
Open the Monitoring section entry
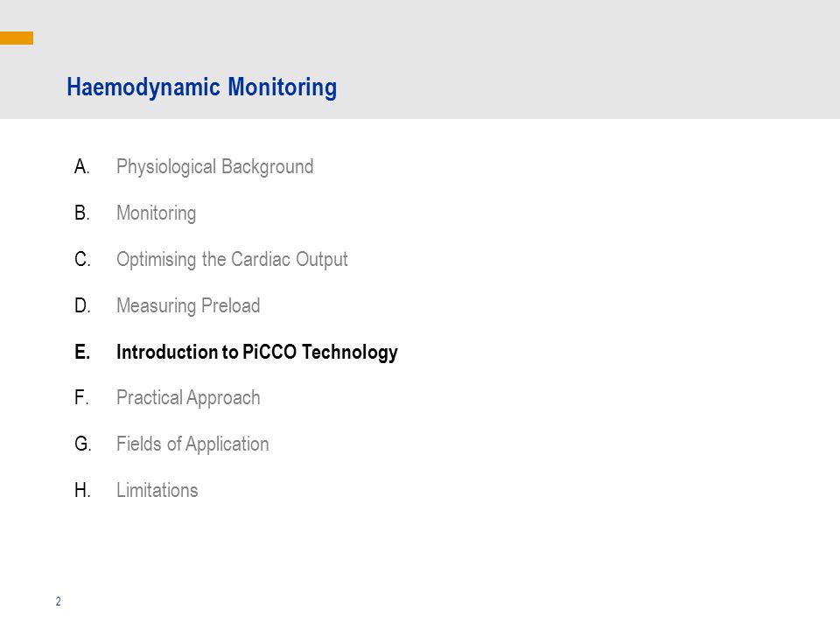(156, 213)
